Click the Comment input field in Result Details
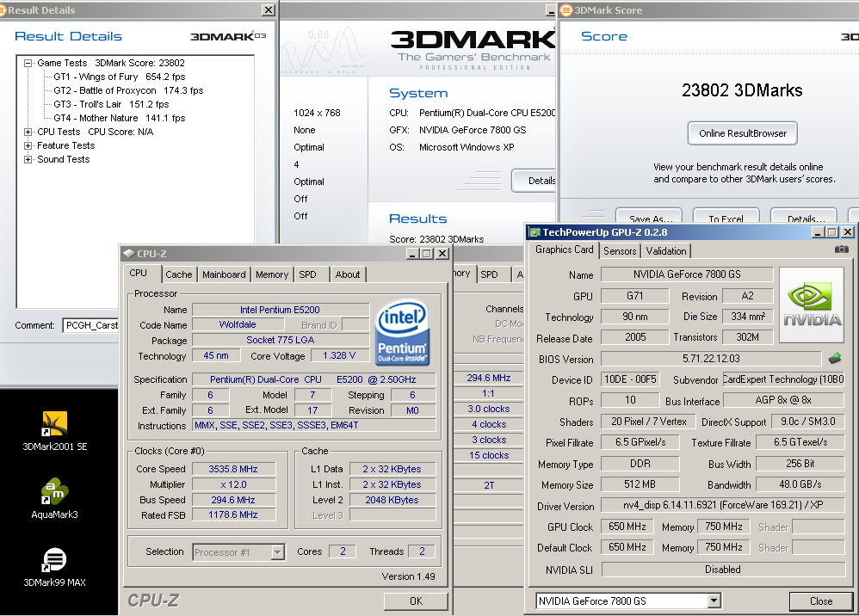 click(90, 325)
